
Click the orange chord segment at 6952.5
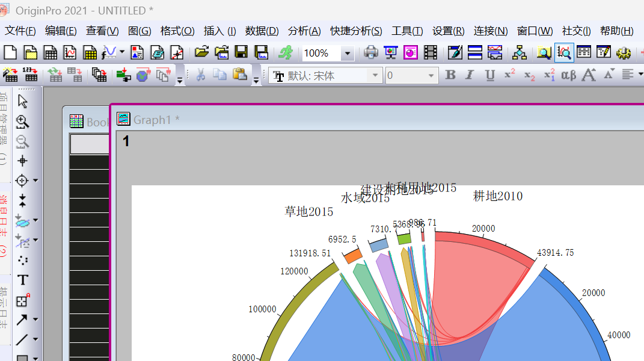353,256
